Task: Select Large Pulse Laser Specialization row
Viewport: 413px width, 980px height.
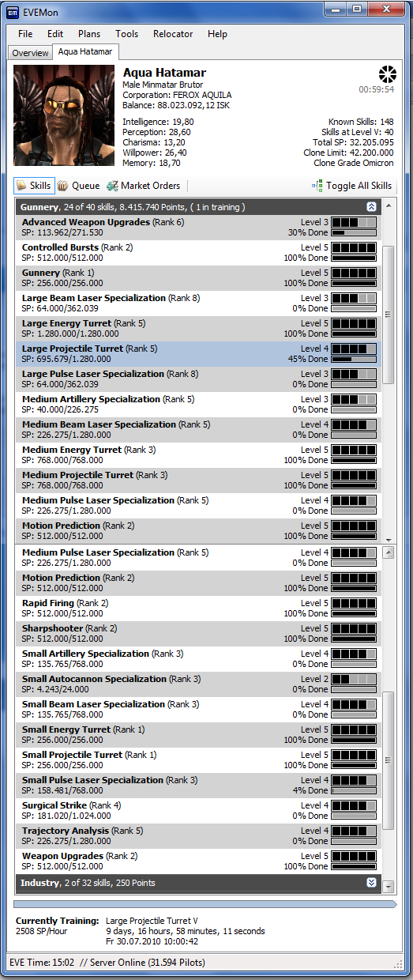Action: click(x=198, y=379)
